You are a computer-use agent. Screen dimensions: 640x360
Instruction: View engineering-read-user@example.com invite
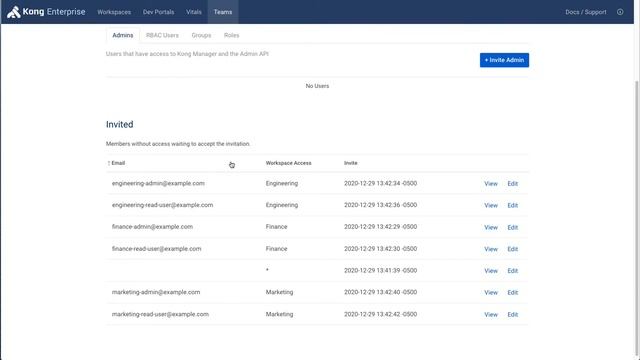pos(491,205)
